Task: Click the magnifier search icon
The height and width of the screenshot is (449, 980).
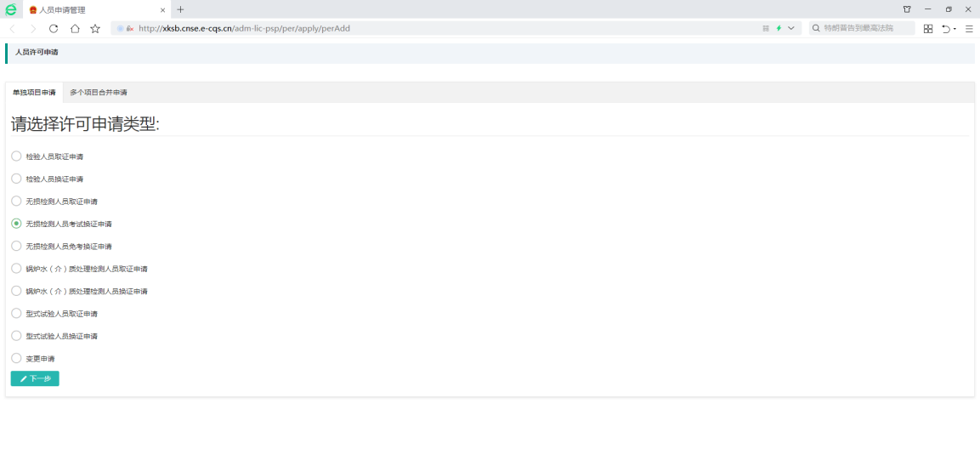Action: coord(816,29)
